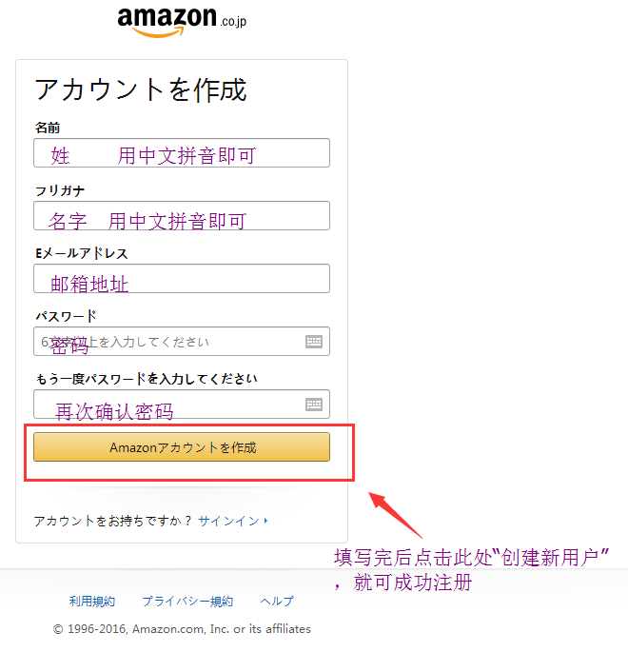Open virtual keyboard icon in confirm password field
Viewport: 628px width, 672px height.
(314, 405)
